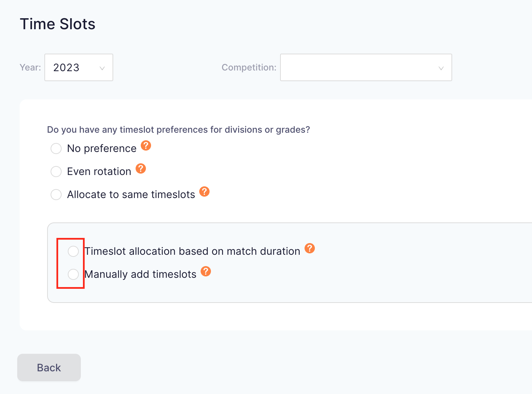Click the 'Even rotation' label text
This screenshot has width=532, height=394.
click(x=99, y=172)
